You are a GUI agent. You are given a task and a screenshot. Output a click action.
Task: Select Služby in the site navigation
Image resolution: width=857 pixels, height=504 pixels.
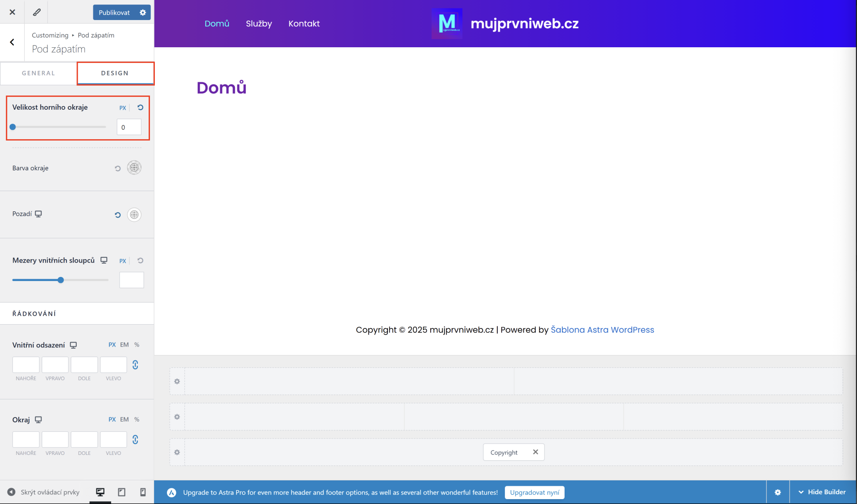pyautogui.click(x=258, y=24)
